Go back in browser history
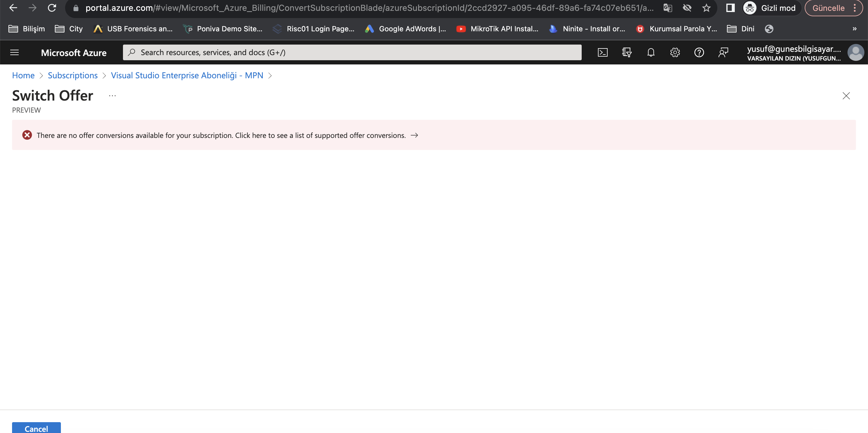Image resolution: width=868 pixels, height=433 pixels. [x=13, y=8]
